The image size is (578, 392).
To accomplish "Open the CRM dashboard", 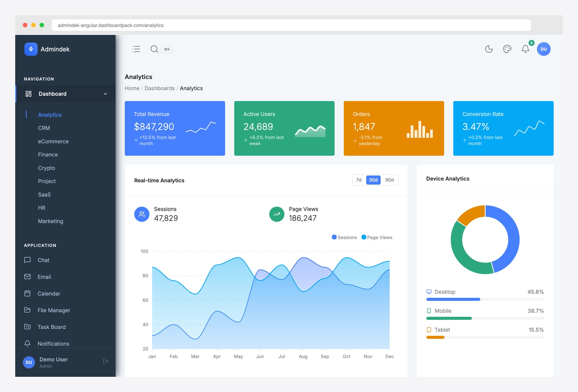I will (x=44, y=128).
